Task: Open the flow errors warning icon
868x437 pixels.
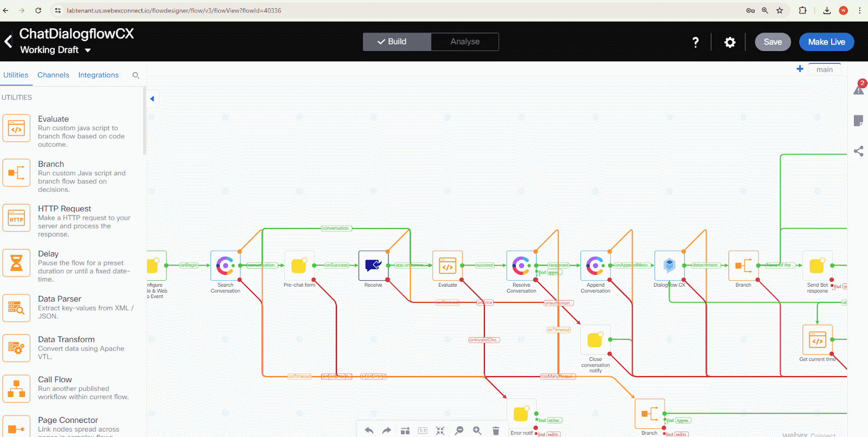Action: [x=859, y=89]
